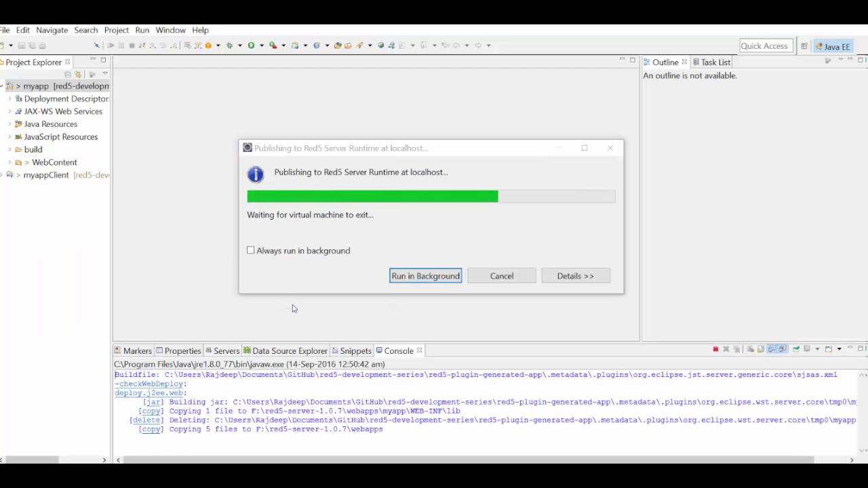
Task: Open the Navigate menu
Action: (52, 30)
